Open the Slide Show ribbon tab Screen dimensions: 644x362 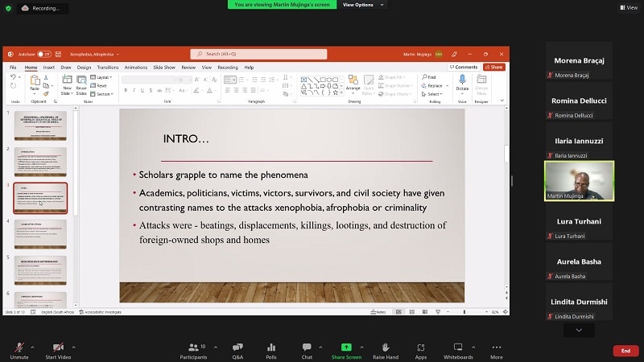pyautogui.click(x=165, y=68)
